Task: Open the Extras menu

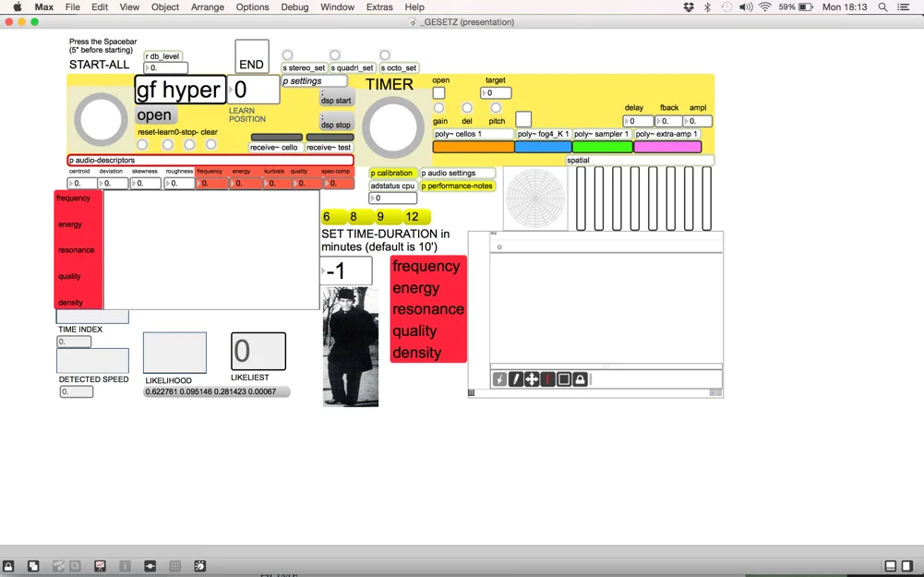Action: pos(379,7)
